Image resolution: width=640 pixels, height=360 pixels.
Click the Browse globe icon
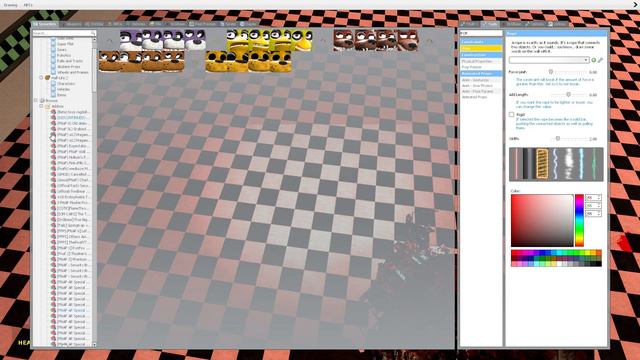point(42,100)
